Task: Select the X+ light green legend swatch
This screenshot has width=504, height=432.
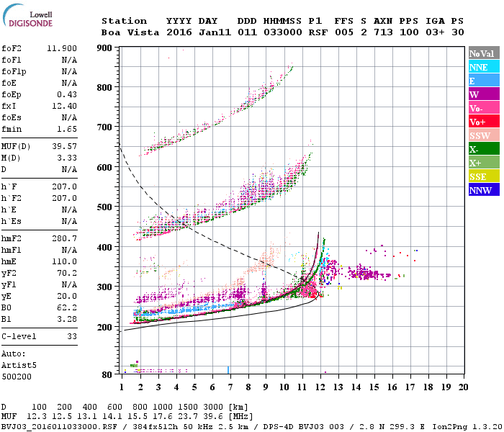Action: point(484,162)
